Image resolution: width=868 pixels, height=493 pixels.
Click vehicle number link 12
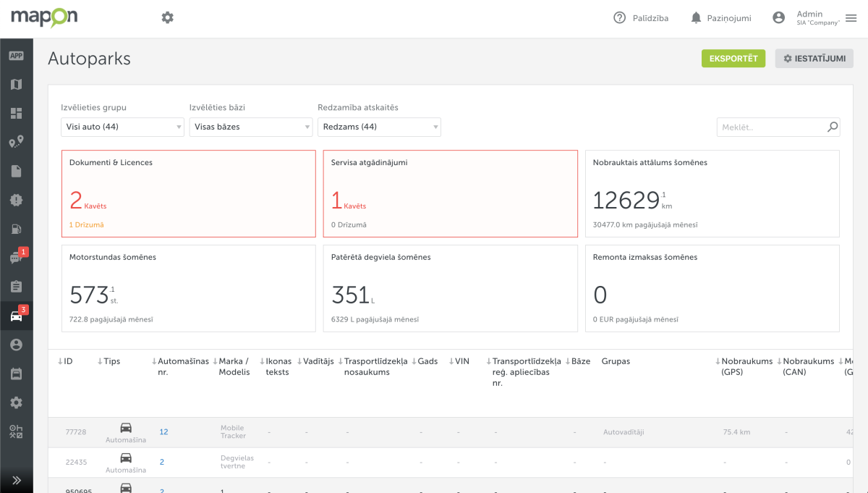pos(163,432)
